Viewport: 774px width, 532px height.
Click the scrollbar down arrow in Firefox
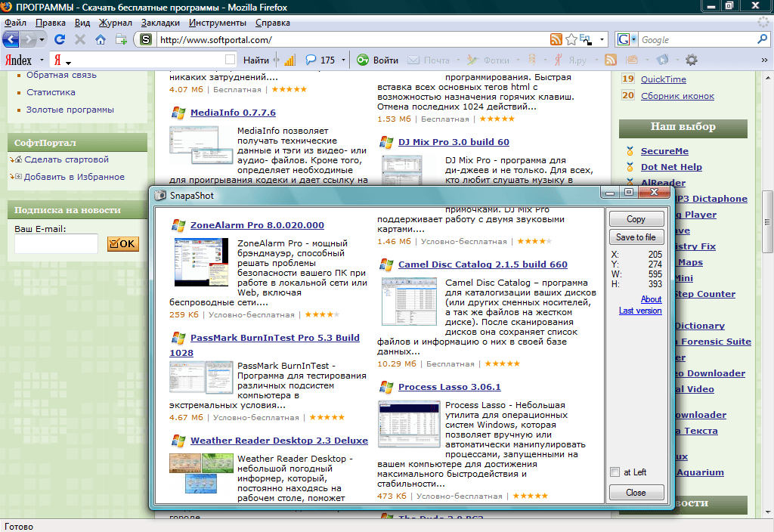click(768, 512)
